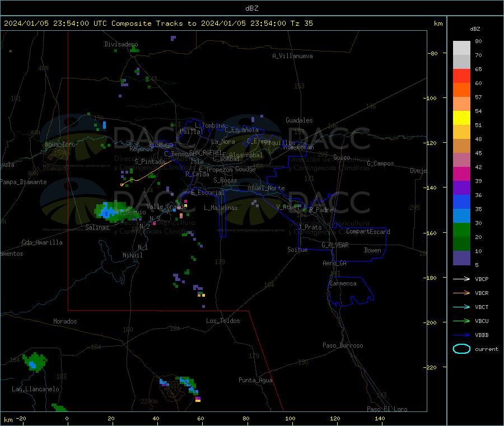Click the -200 km axis tick label

pyautogui.click(x=430, y=322)
